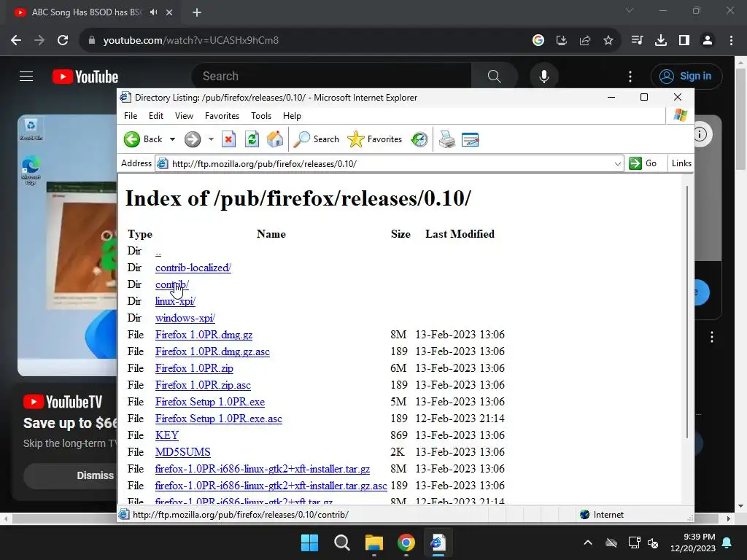Open the Windows Start button
This screenshot has width=747, height=560.
(x=309, y=542)
